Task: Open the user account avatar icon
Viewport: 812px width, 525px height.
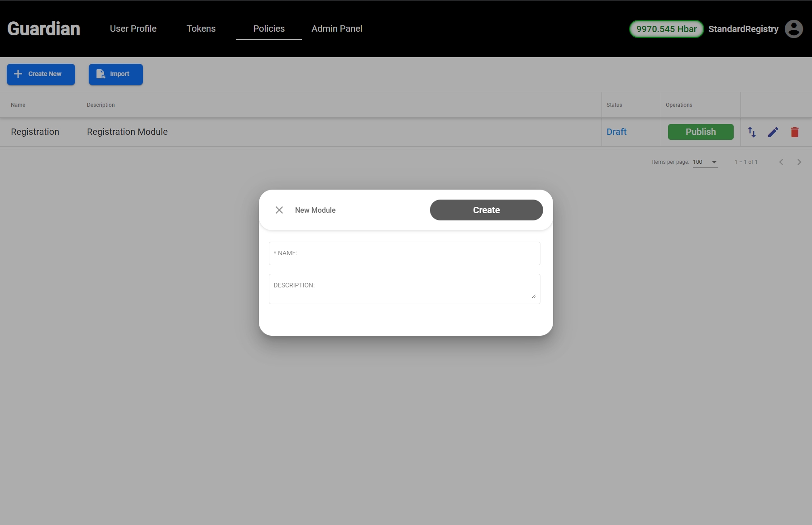Action: coord(793,29)
